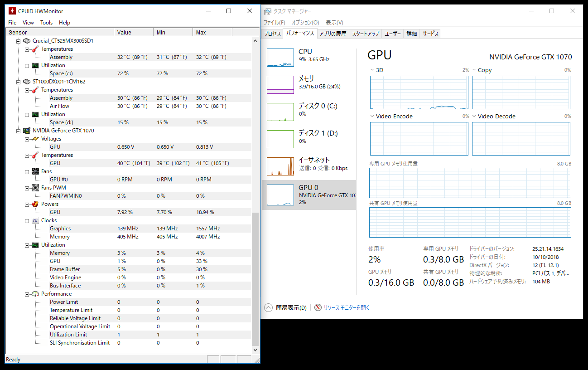Open the リソース モニターを開く link
Image resolution: width=588 pixels, height=370 pixels.
pos(347,307)
